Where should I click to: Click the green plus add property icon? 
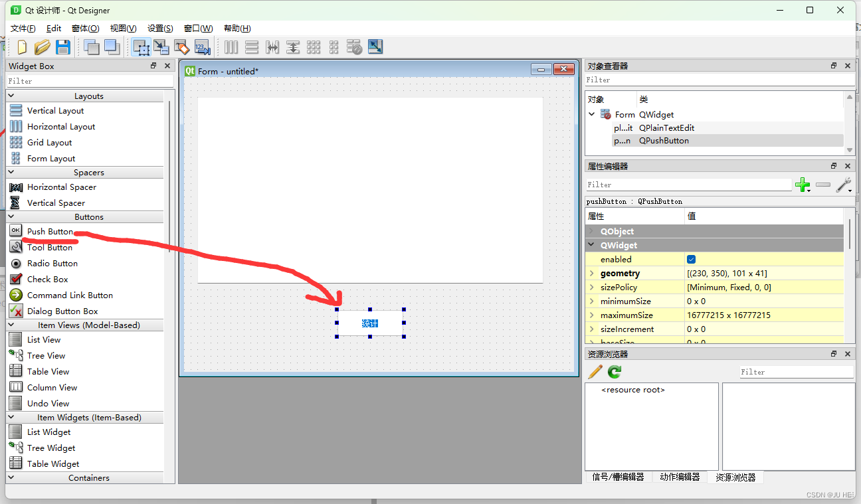point(803,185)
